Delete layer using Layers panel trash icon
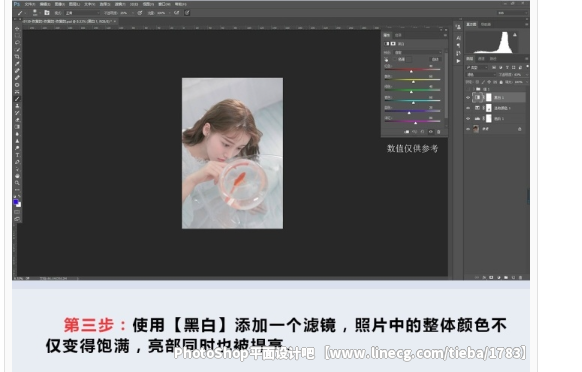 point(520,277)
